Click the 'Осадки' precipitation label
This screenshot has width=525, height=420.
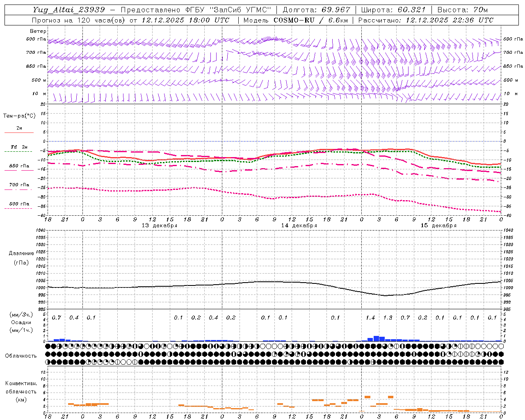(x=21, y=322)
